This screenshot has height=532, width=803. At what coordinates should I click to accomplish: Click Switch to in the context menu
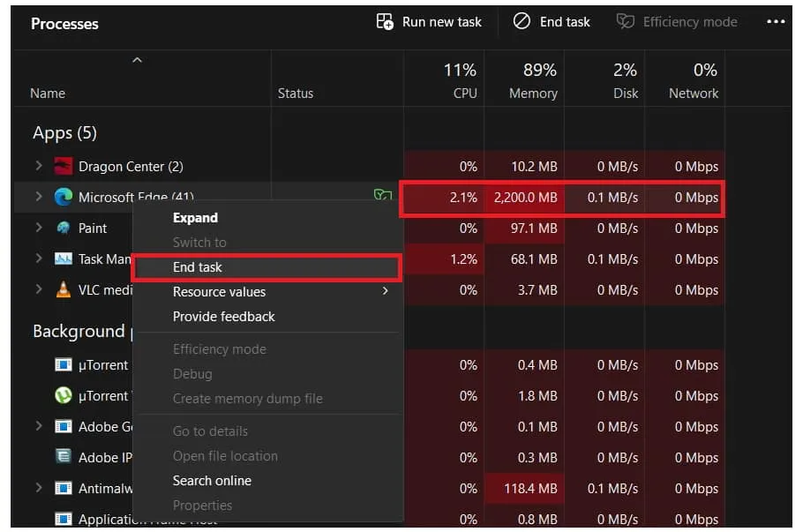[x=268, y=243]
